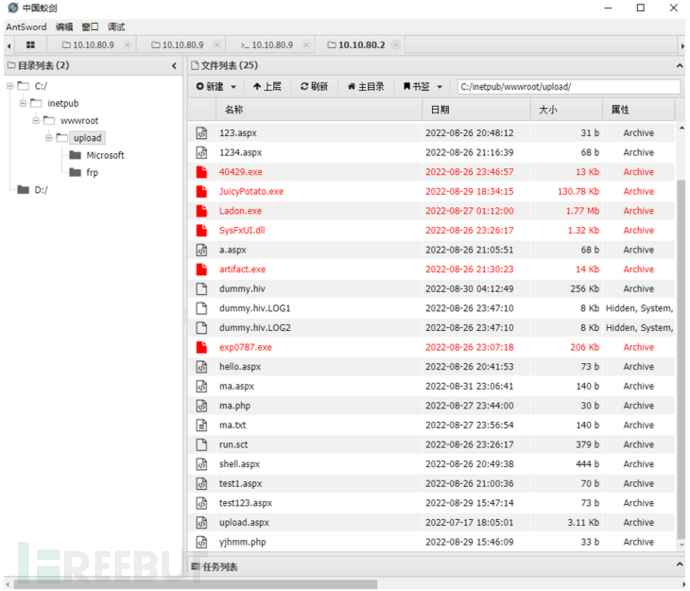
Task: Select the wwwroot folder in tree
Action: click(79, 121)
